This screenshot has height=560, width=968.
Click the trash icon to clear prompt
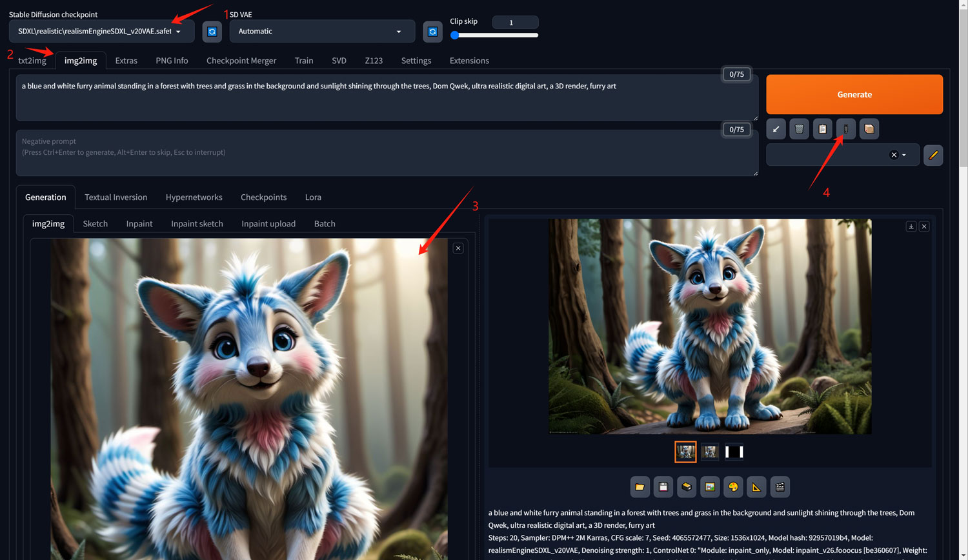pos(799,129)
